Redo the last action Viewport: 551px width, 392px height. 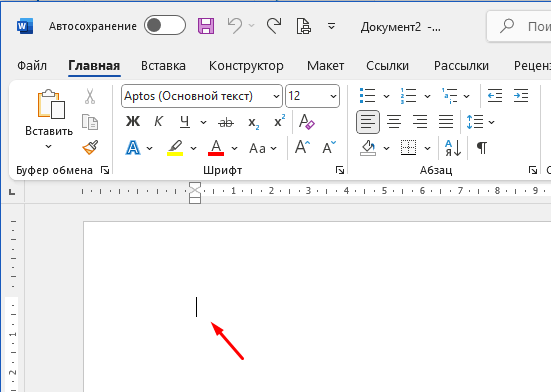point(274,26)
